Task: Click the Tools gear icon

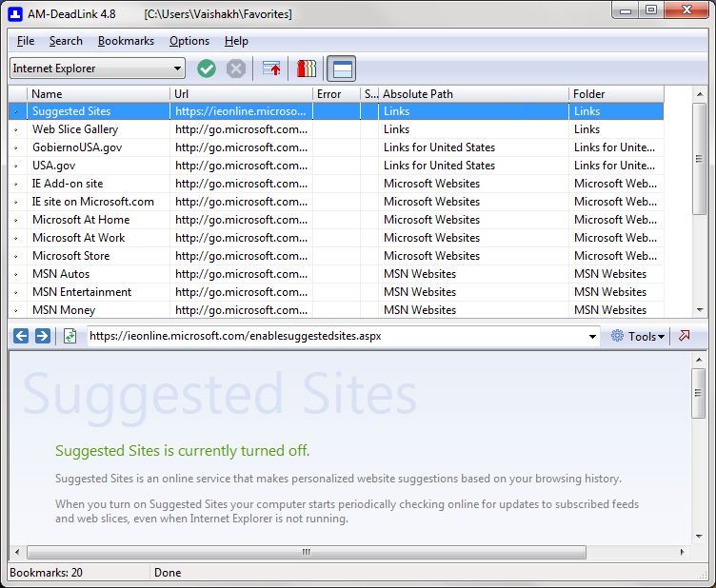Action: point(617,336)
